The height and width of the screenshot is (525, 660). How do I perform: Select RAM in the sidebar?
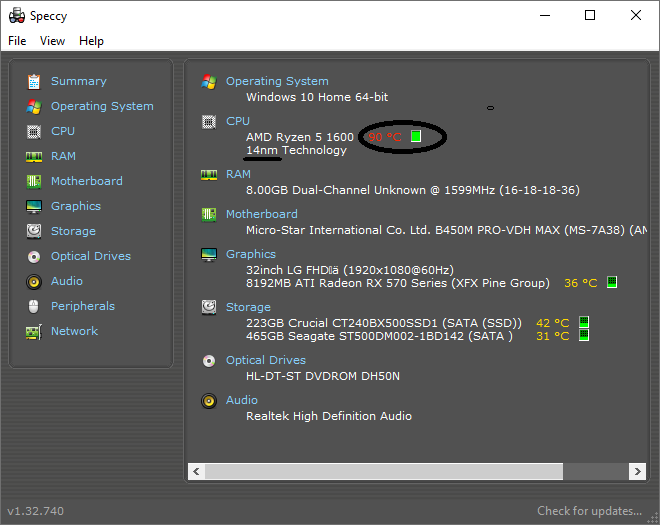(64, 156)
